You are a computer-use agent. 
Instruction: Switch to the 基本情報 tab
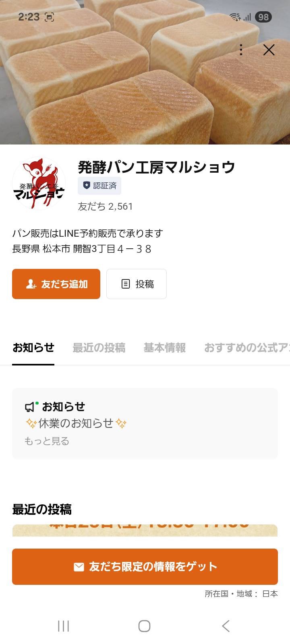pyautogui.click(x=165, y=347)
